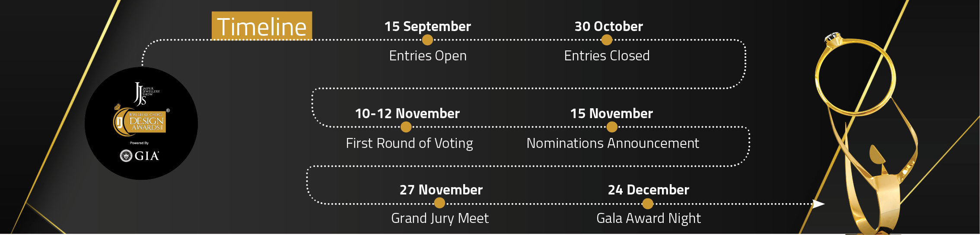Click the Jewellers Choice Design Awards logo
980x235 pixels.
coord(140,121)
